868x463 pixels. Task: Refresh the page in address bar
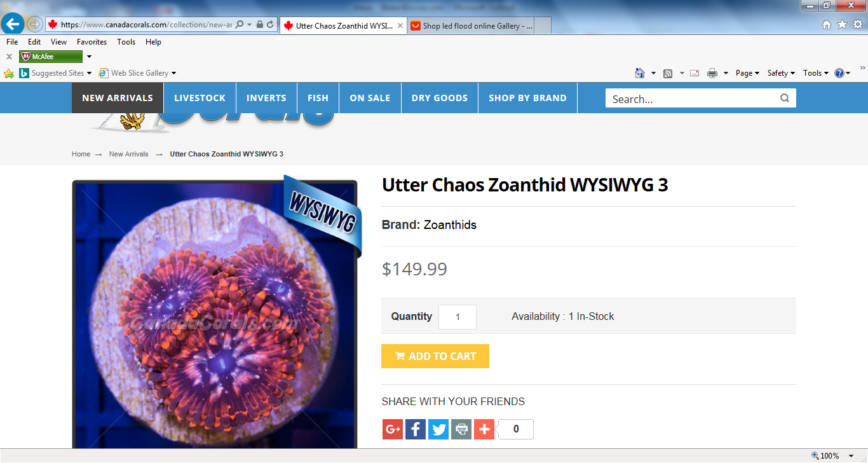(x=270, y=25)
